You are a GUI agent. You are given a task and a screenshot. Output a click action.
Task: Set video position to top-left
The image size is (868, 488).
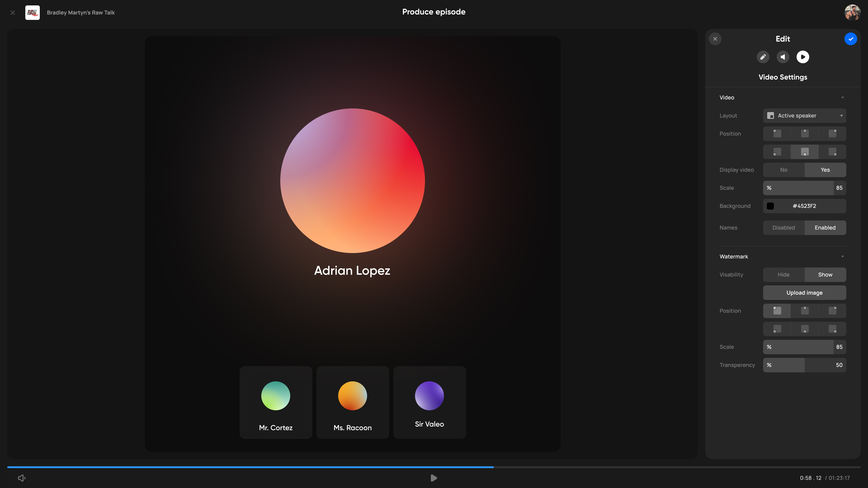tap(777, 134)
